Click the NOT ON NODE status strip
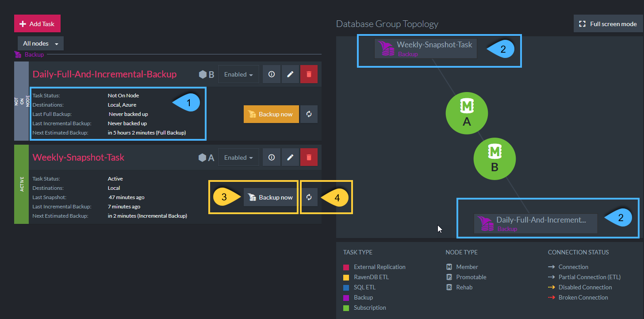This screenshot has width=644, height=319. click(x=21, y=101)
